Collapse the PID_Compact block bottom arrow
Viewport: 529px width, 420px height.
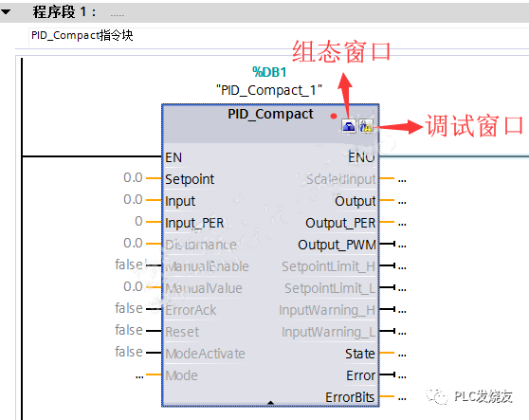point(270,402)
